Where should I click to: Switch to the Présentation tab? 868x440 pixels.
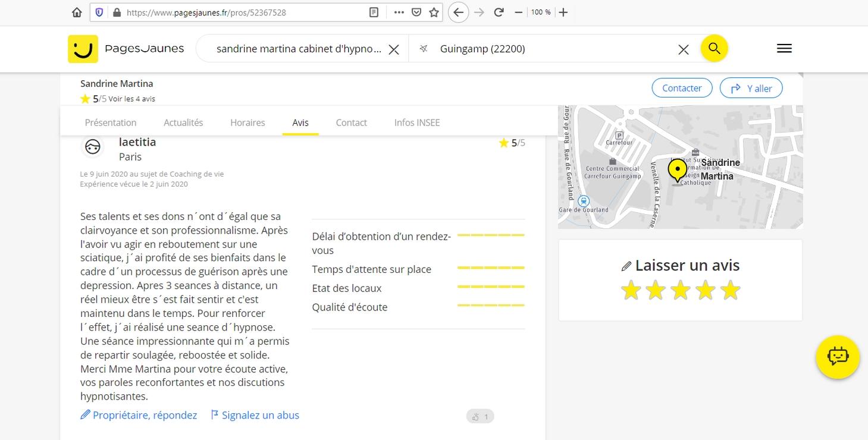coord(111,122)
